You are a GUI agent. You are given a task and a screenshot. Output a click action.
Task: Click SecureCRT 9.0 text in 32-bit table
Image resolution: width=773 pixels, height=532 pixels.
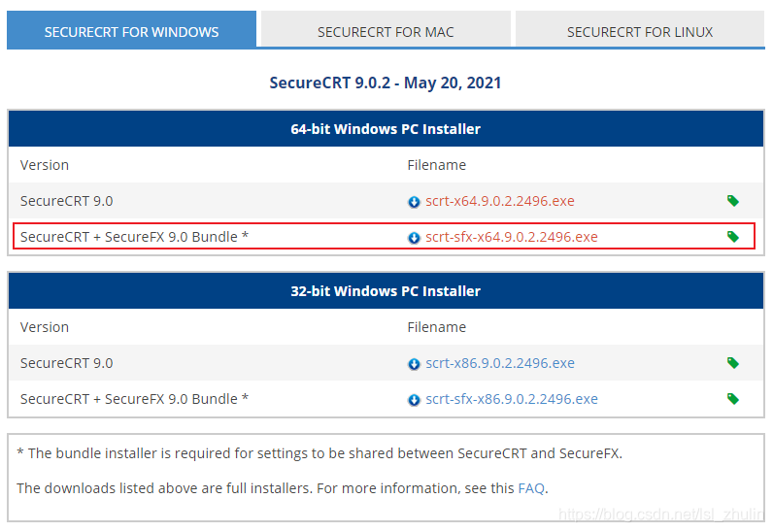[67, 363]
